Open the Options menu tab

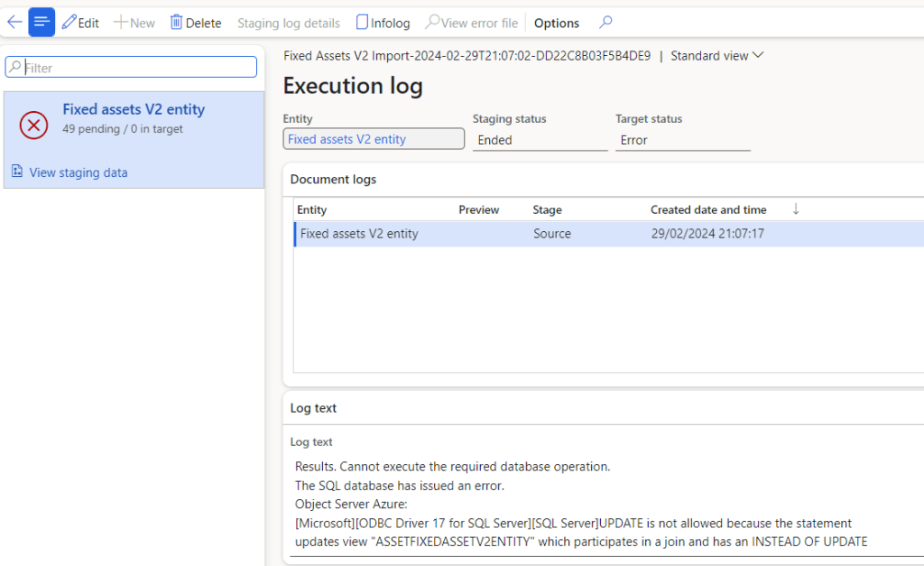(x=557, y=23)
